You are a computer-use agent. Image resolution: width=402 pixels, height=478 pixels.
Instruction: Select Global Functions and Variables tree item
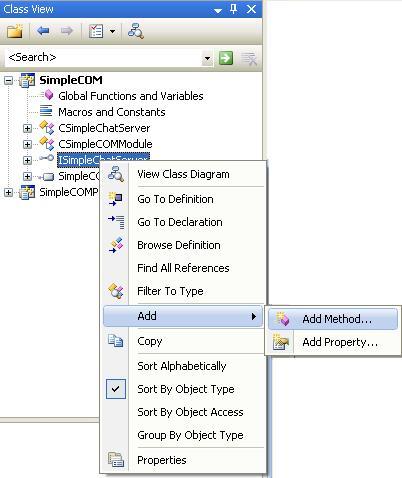tap(131, 96)
